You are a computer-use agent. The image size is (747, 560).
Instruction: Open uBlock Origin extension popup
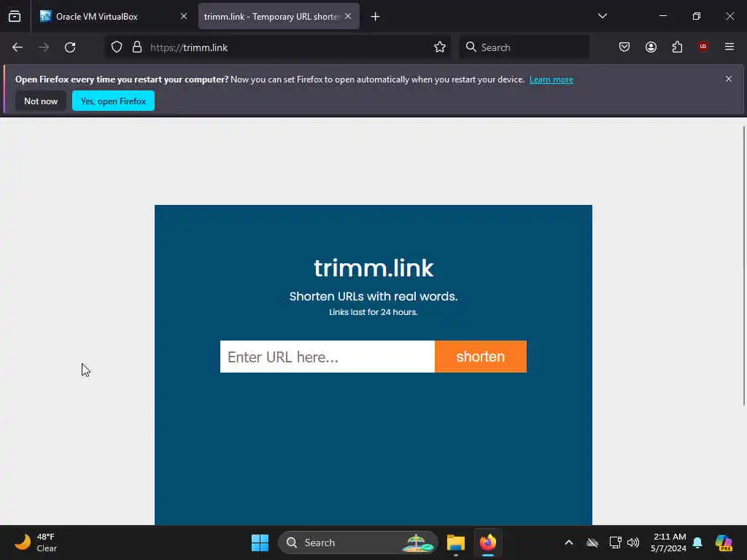[703, 47]
